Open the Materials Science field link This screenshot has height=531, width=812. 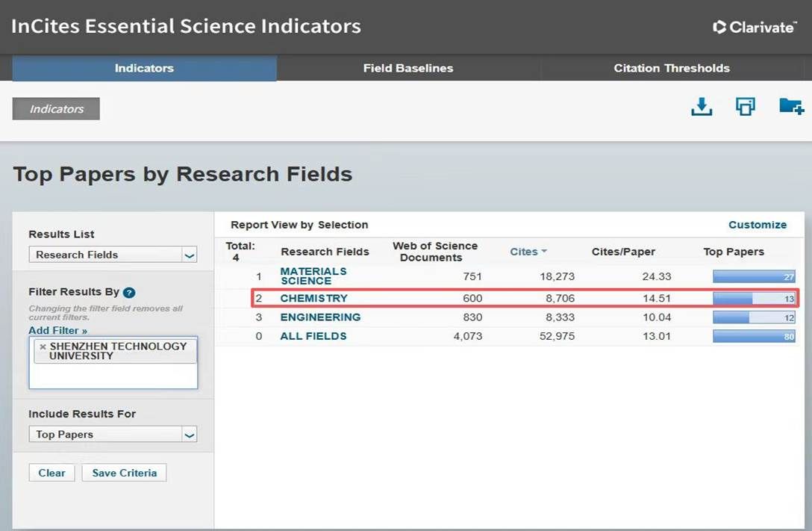coord(313,276)
